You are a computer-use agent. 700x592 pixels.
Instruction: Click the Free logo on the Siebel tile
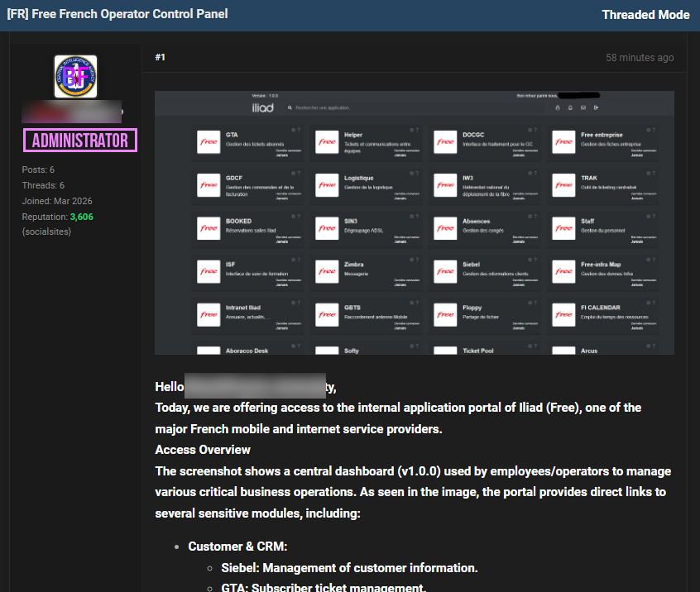(445, 272)
